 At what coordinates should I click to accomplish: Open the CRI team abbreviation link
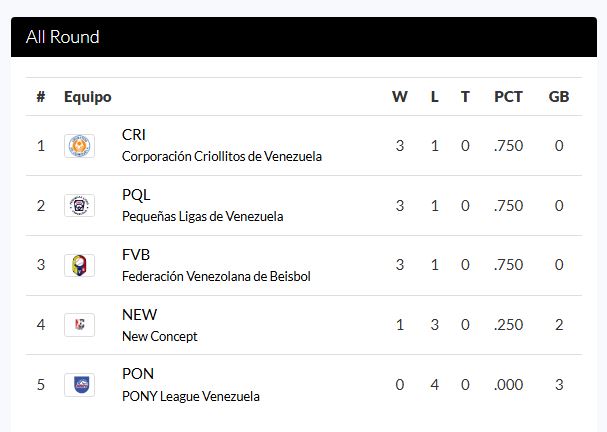134,135
